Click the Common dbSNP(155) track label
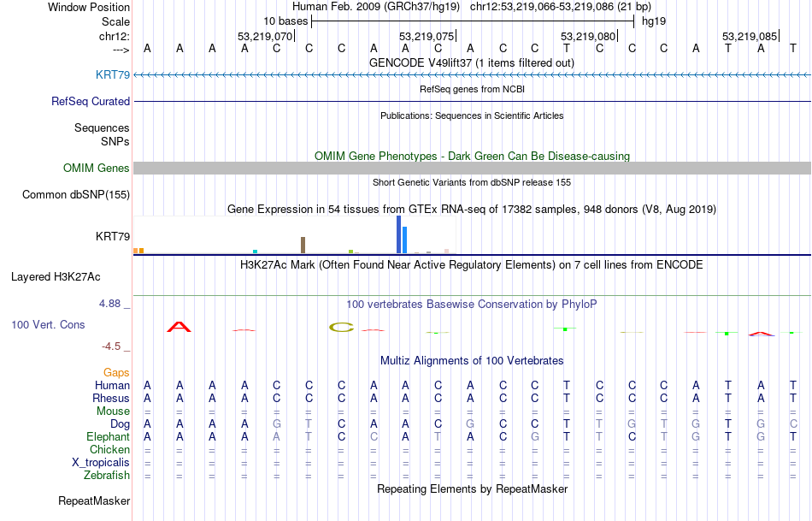This screenshot has height=521, width=812. pyautogui.click(x=76, y=194)
